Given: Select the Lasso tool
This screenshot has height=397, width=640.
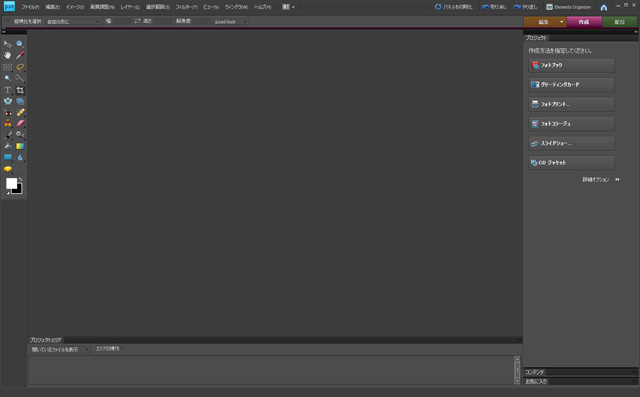Looking at the screenshot, I should tap(20, 67).
